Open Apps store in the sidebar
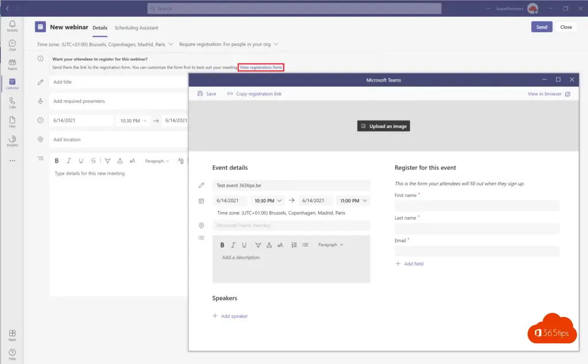The width and height of the screenshot is (588, 364). point(12,335)
